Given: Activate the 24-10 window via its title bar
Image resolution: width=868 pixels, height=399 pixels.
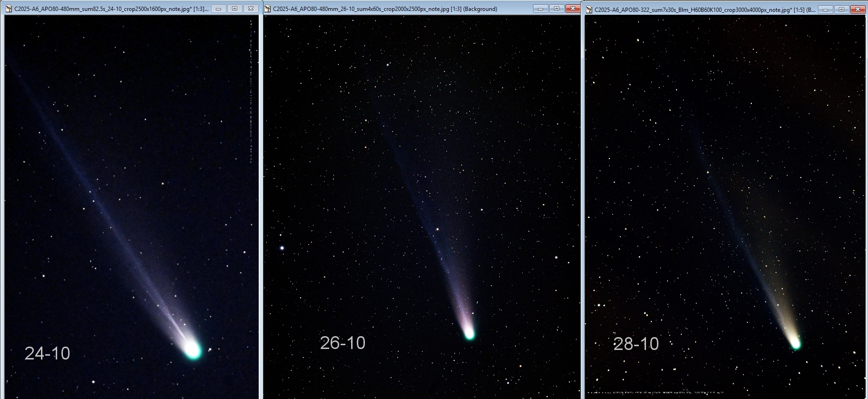Looking at the screenshot, I should tap(110, 9).
